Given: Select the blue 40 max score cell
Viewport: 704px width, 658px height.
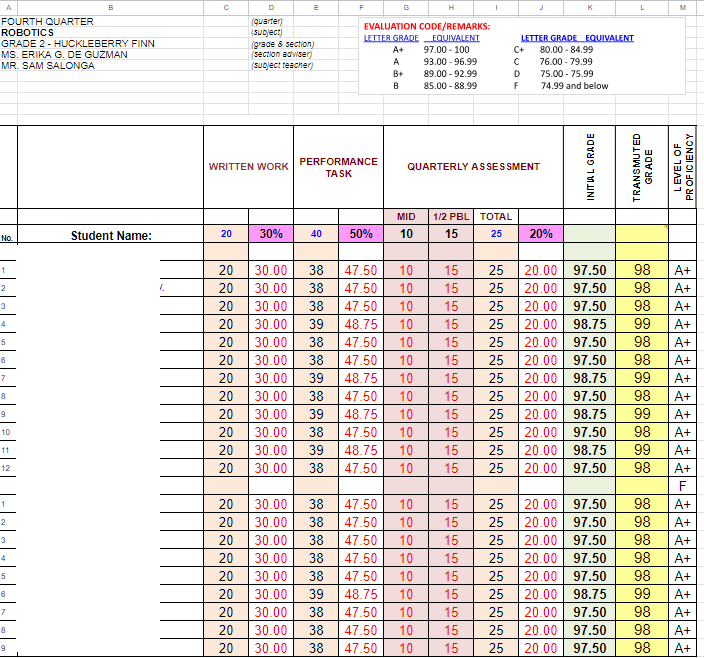Looking at the screenshot, I should [x=316, y=234].
